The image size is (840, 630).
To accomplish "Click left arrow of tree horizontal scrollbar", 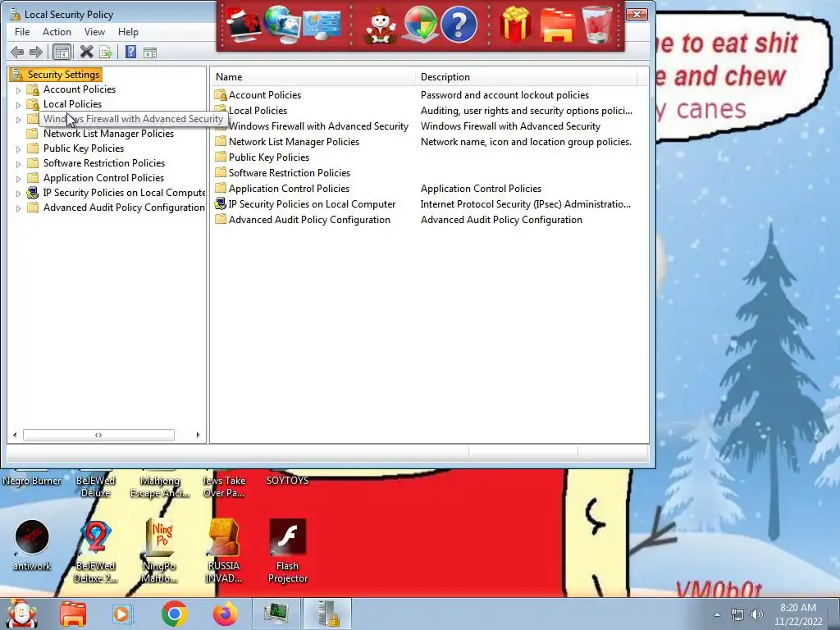I will 15,435.
